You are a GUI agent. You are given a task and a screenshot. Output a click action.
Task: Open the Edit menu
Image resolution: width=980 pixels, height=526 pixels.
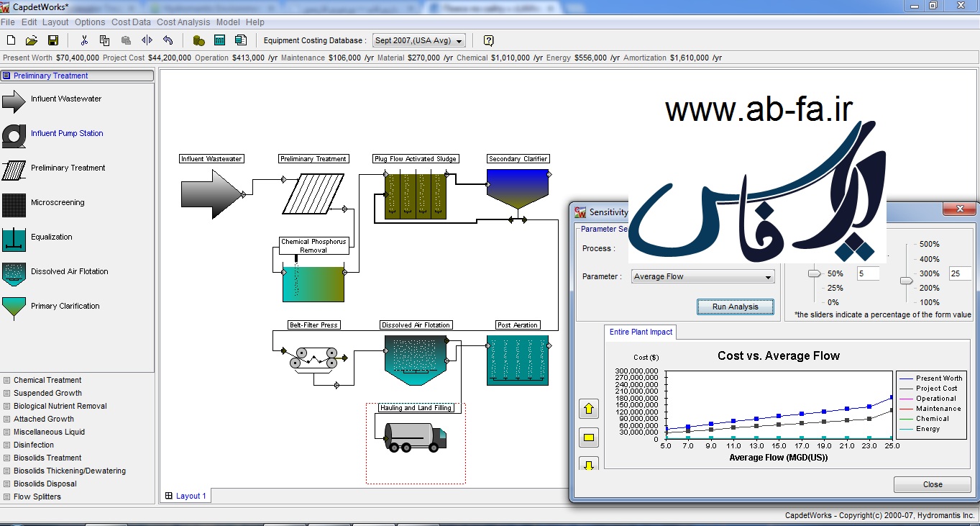tap(29, 22)
